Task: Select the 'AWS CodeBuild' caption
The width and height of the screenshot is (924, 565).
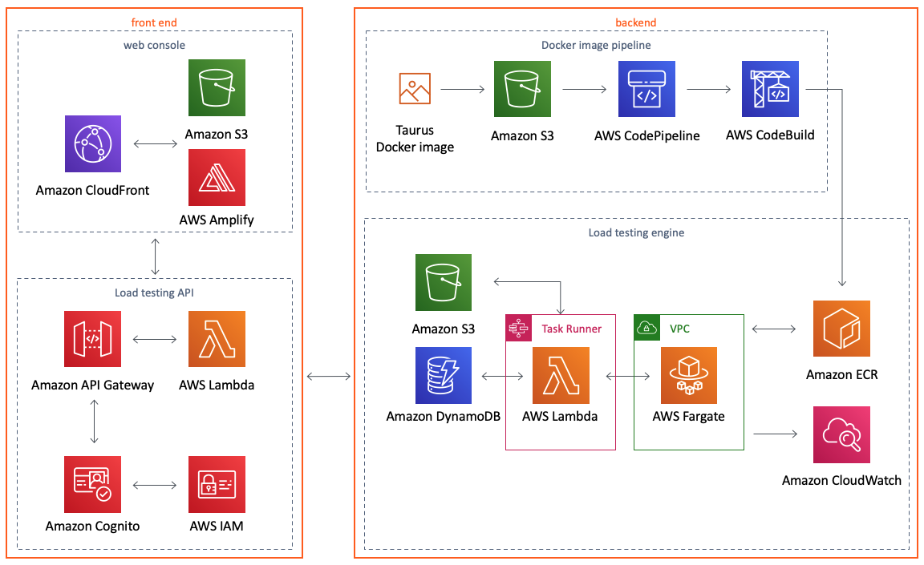Action: pyautogui.click(x=770, y=135)
